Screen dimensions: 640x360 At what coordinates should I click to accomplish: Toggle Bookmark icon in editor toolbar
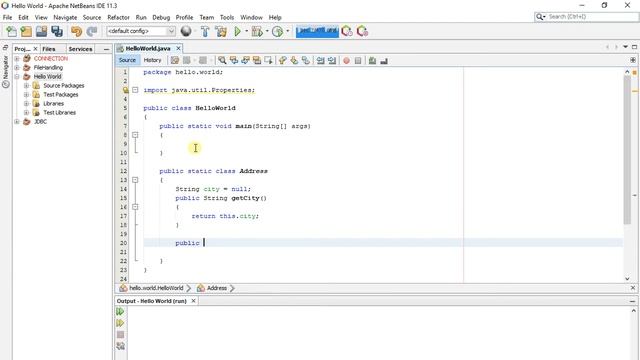coord(305,60)
